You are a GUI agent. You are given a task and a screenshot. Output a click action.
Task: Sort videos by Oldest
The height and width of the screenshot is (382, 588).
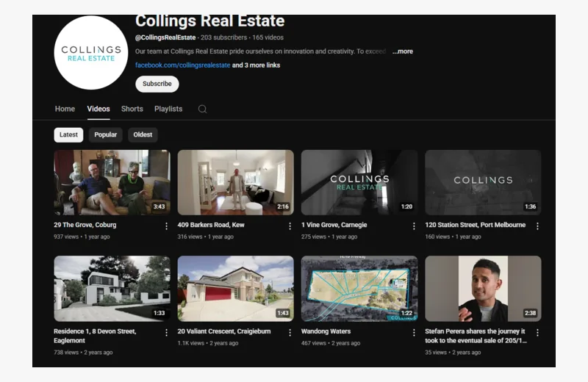143,134
